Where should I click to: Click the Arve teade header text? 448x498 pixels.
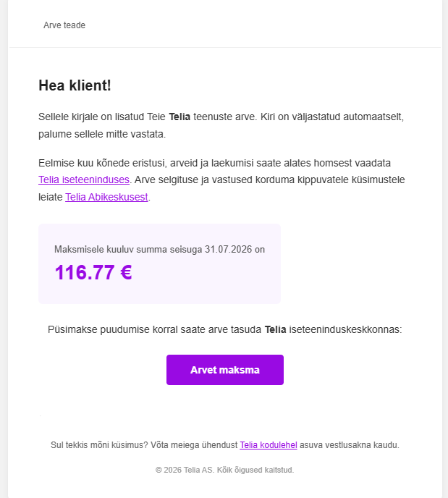coord(64,25)
